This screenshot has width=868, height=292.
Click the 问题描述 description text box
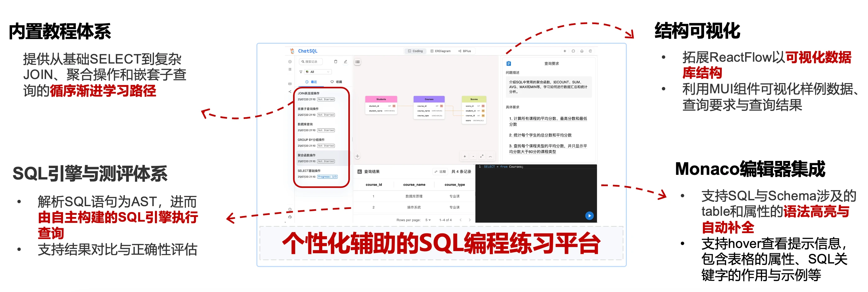549,87
